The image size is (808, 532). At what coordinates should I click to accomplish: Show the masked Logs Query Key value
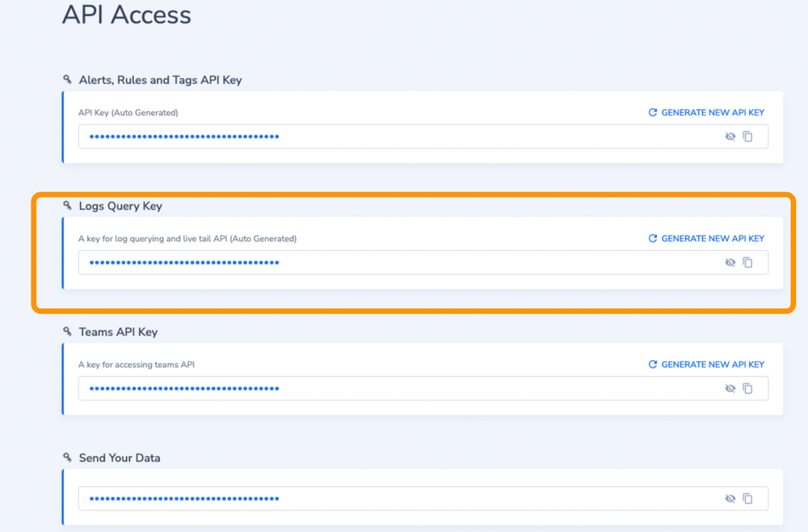[730, 262]
